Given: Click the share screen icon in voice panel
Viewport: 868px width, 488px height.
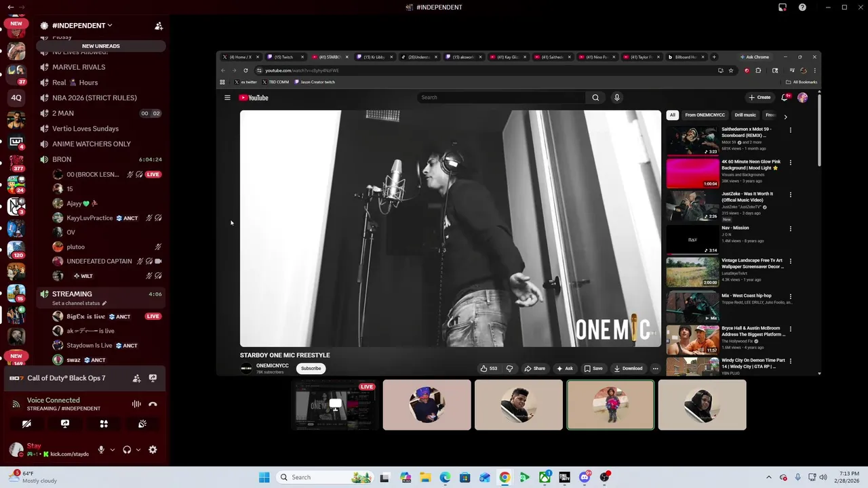Looking at the screenshot, I should 65,424.
